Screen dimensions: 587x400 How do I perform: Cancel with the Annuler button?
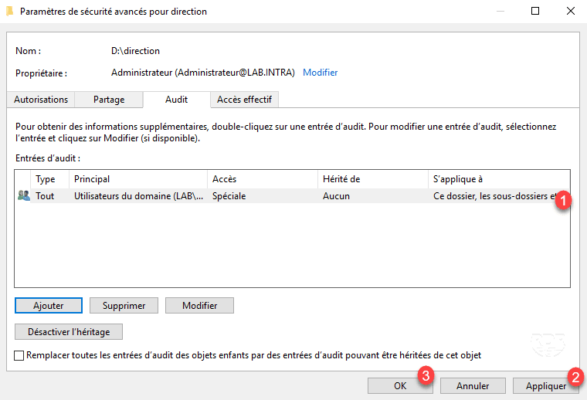coord(472,386)
